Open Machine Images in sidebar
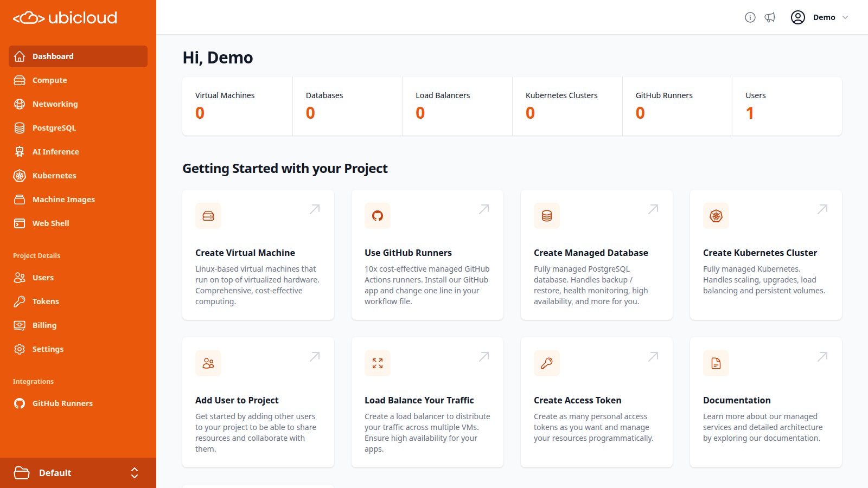Screen dimensions: 868x488 coord(78,200)
